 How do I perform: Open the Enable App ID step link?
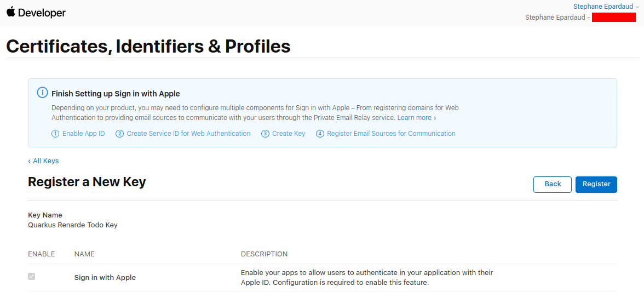point(83,134)
